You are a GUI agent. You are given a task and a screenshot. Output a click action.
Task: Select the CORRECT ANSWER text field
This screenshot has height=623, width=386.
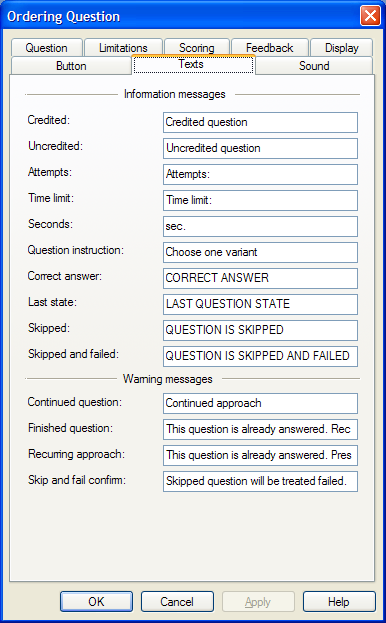click(260, 278)
